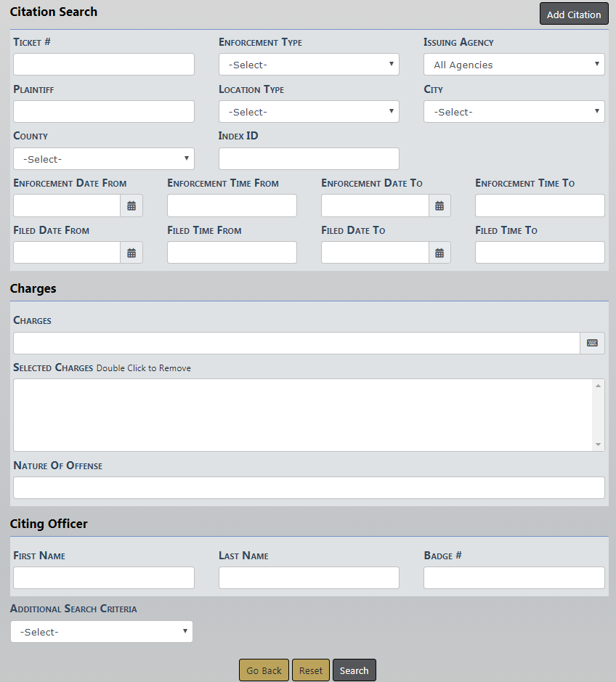Focus the Ticket # input field
The width and height of the screenshot is (616, 682).
click(x=103, y=65)
